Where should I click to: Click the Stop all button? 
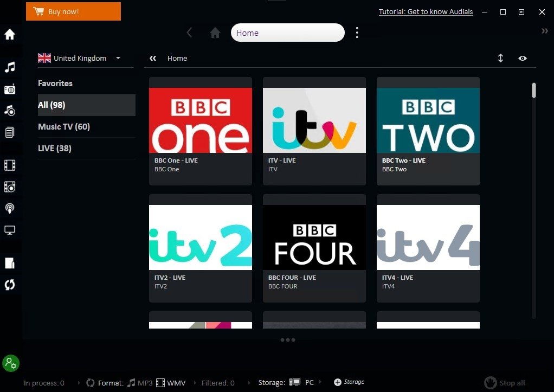pyautogui.click(x=505, y=383)
